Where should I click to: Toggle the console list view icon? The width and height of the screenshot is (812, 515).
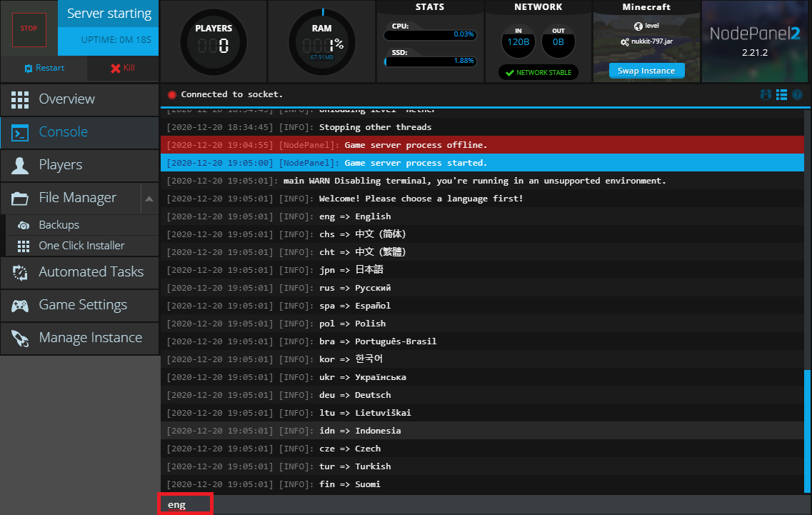(x=781, y=94)
